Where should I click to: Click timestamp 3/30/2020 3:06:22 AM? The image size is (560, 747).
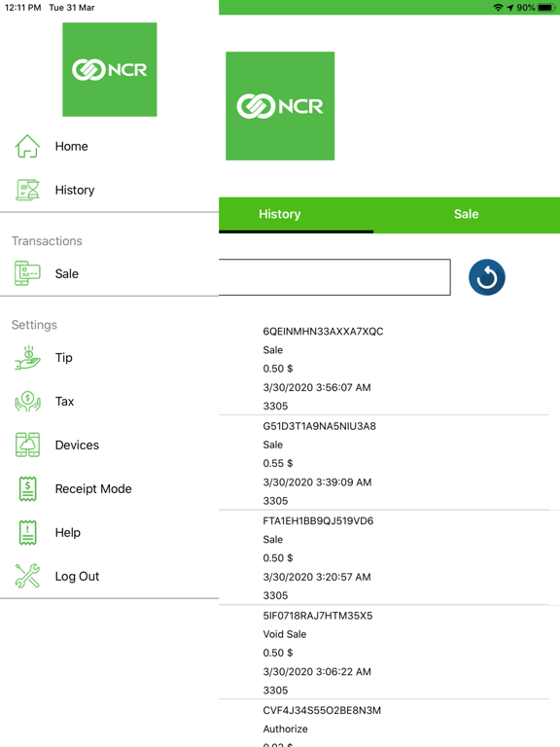317,672
